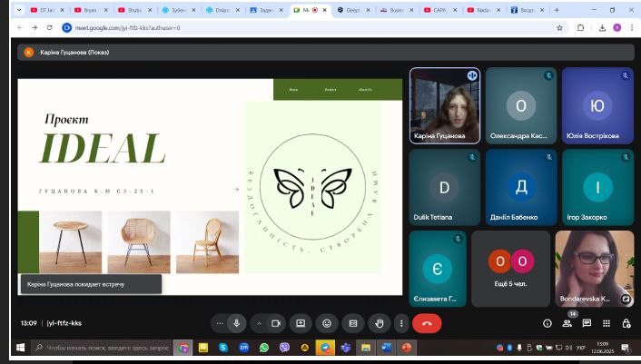Open Word from the taskbar

[386, 348]
